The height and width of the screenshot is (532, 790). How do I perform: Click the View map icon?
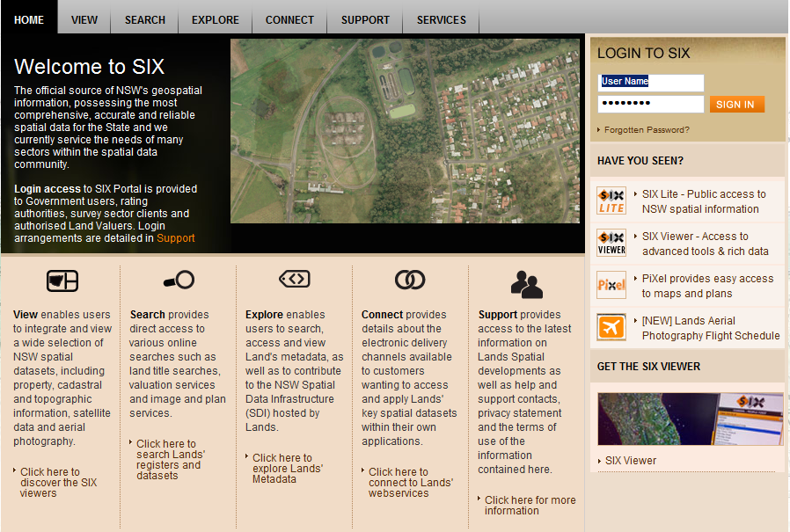pos(62,281)
